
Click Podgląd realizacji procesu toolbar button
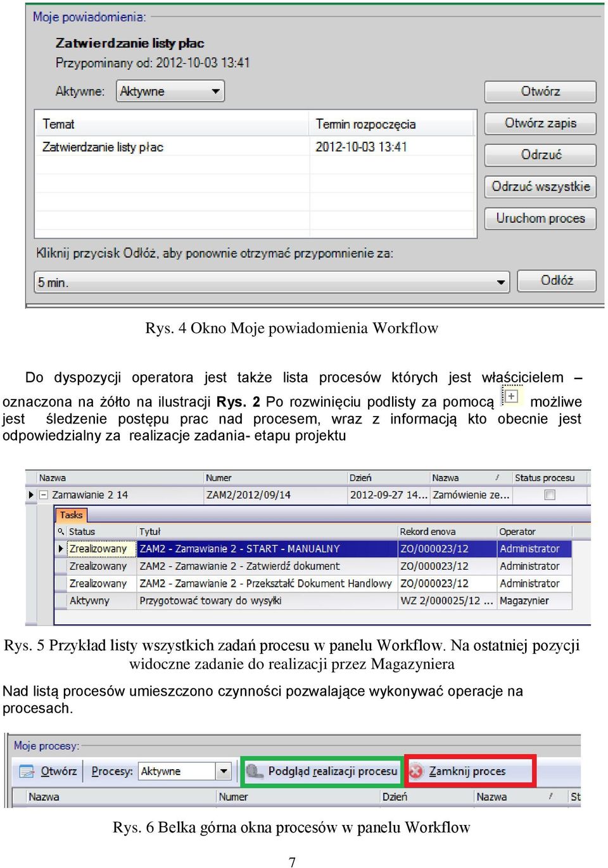322,771
